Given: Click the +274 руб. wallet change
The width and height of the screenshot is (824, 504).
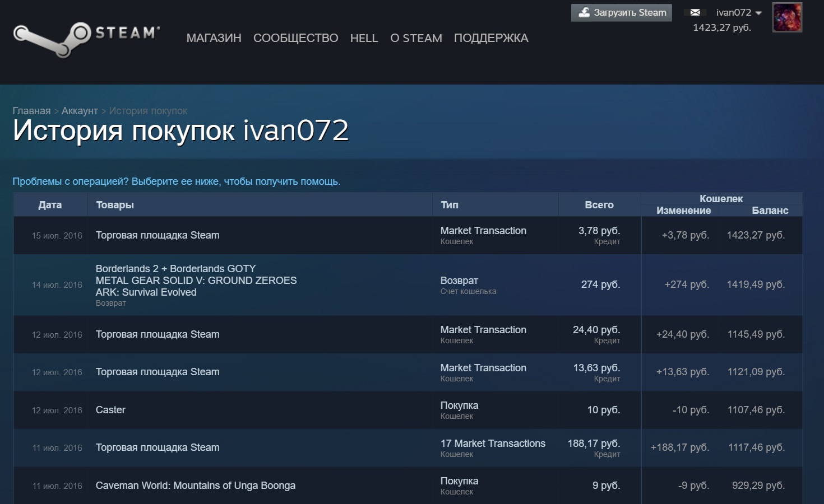Looking at the screenshot, I should (x=687, y=284).
